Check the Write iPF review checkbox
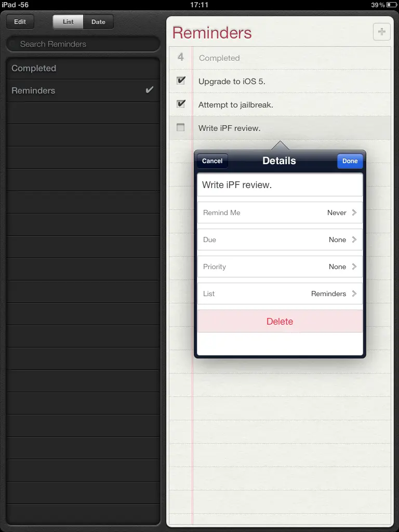The image size is (399, 532). [181, 128]
